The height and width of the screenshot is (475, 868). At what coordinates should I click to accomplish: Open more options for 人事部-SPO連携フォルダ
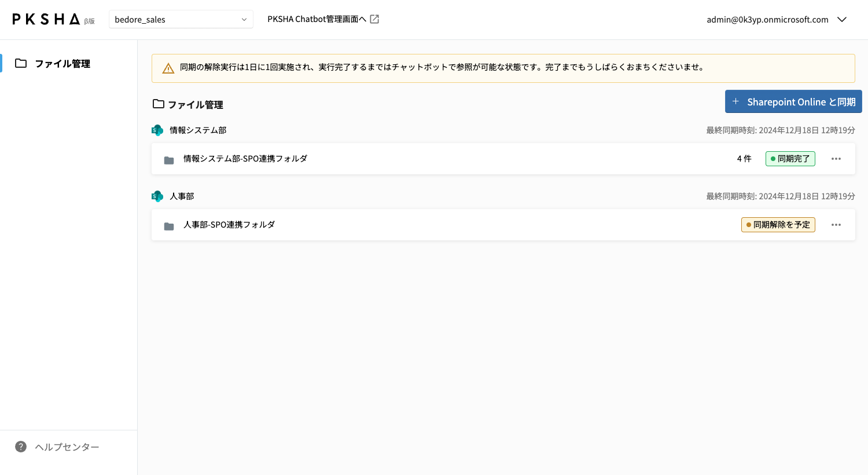pyautogui.click(x=836, y=225)
